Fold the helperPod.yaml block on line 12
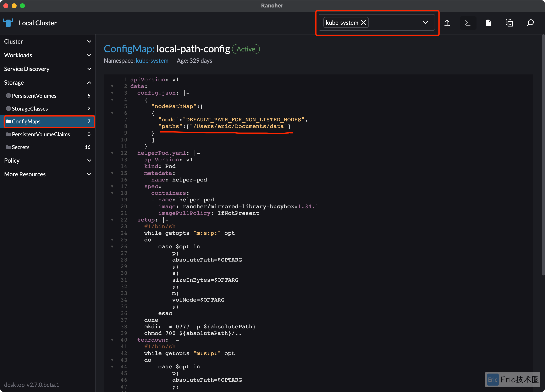Screen dimensions: 545x392 (x=112, y=153)
